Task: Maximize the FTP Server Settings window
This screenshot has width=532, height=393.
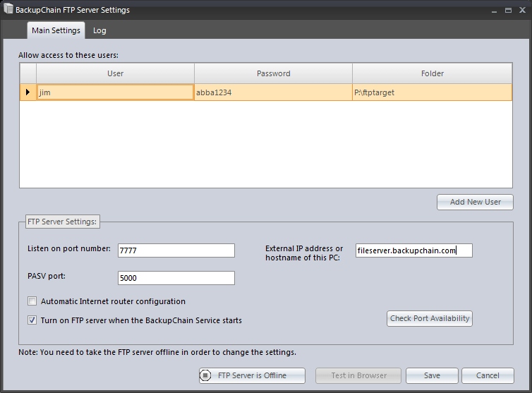Action: click(508, 11)
